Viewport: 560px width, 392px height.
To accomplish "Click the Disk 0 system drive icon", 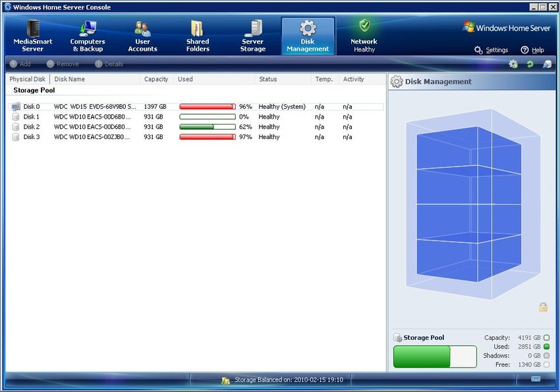I will coord(16,106).
